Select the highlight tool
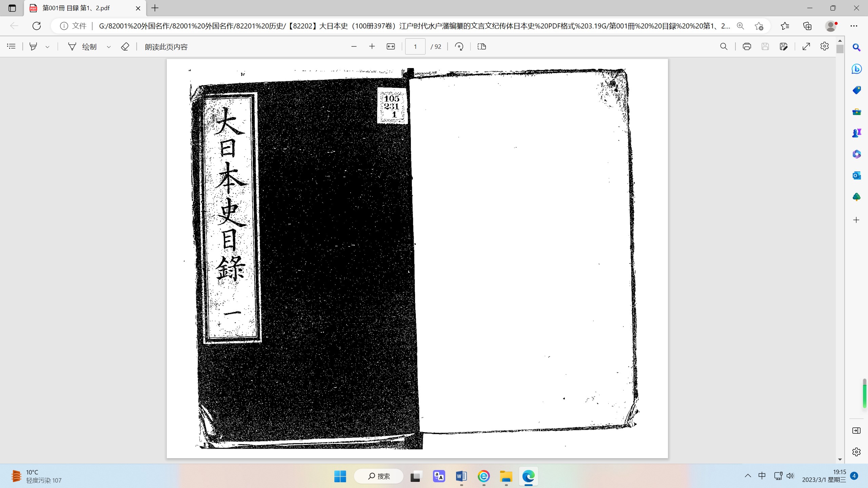 pyautogui.click(x=33, y=46)
